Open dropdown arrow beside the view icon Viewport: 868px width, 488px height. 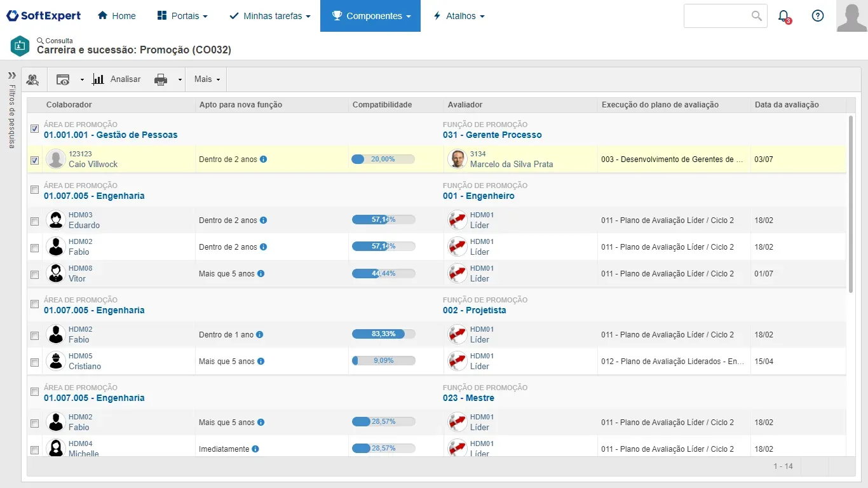point(82,80)
